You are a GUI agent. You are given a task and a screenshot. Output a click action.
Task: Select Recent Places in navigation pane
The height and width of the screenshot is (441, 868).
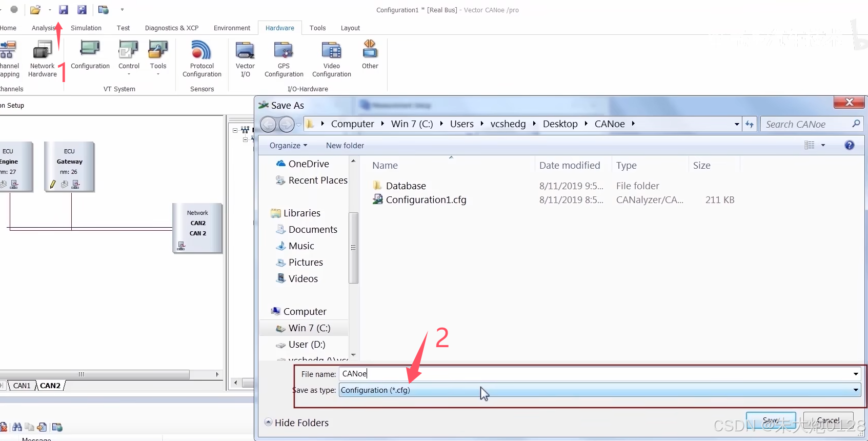(312, 180)
